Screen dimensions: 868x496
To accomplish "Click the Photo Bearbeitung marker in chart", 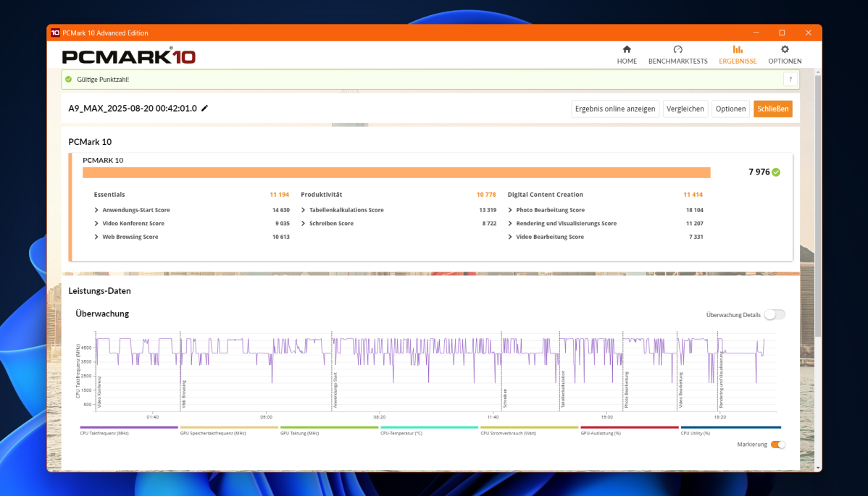I will [x=627, y=390].
